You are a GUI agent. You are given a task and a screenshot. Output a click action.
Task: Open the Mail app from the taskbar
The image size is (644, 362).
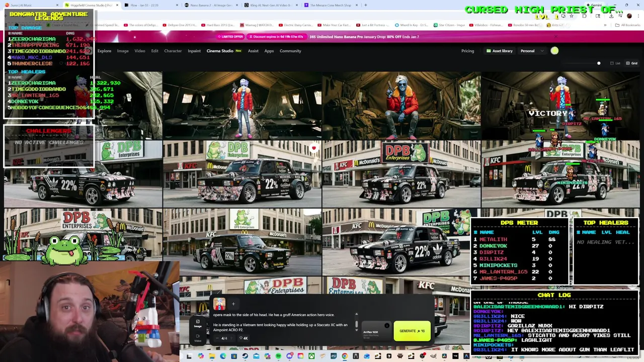[x=256, y=356]
